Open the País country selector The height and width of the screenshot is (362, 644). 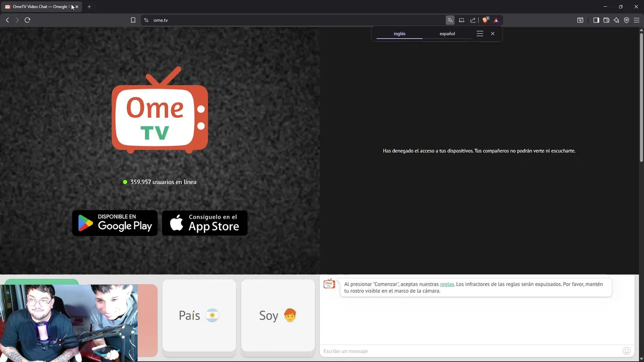point(199,316)
